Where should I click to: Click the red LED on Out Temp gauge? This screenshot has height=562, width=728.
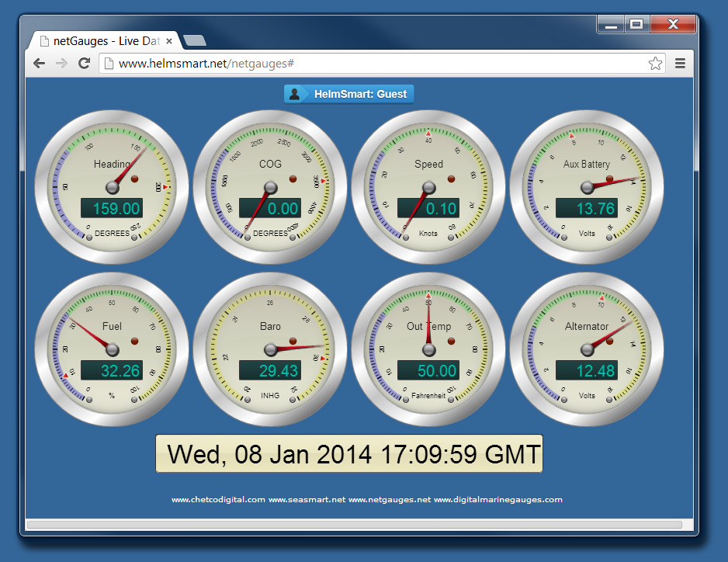pyautogui.click(x=451, y=341)
